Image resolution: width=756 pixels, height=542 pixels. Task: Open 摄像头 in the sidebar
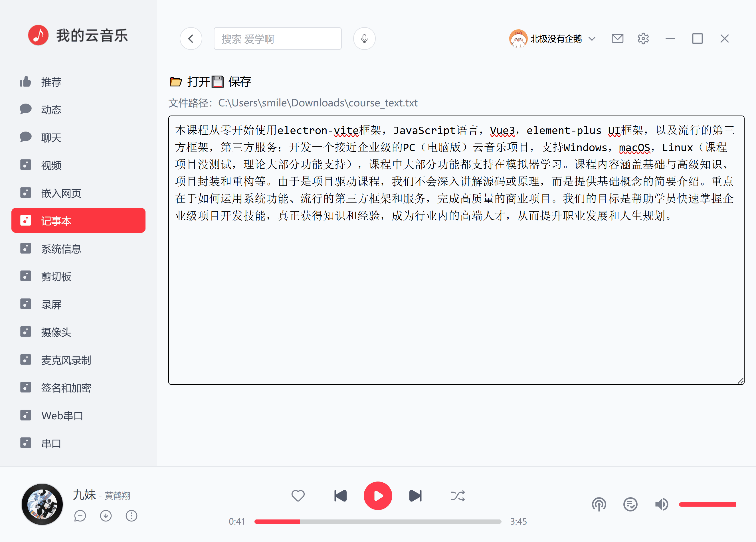pos(78,332)
